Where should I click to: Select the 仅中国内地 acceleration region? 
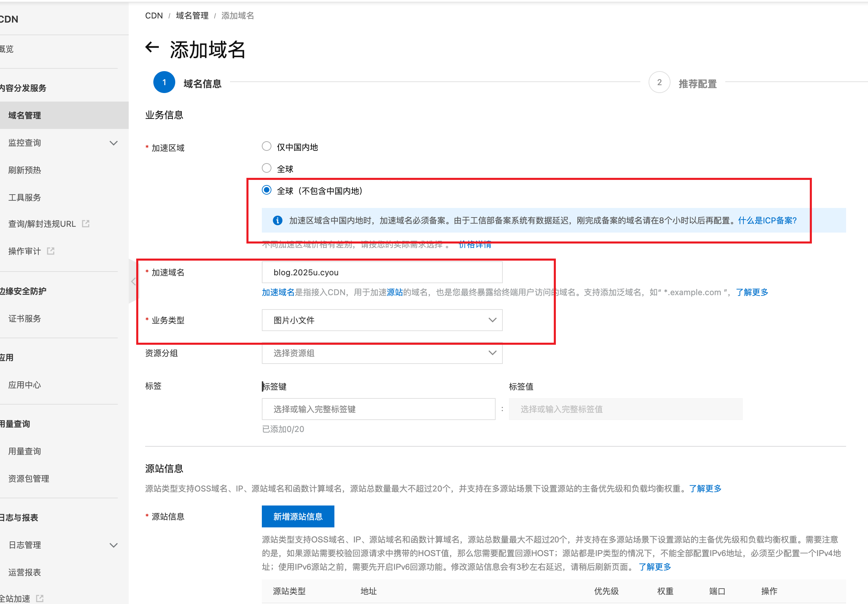(267, 146)
